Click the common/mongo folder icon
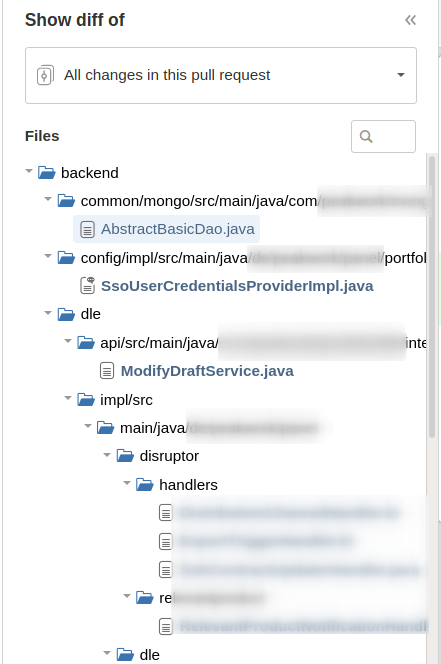This screenshot has width=441, height=664. 66,201
